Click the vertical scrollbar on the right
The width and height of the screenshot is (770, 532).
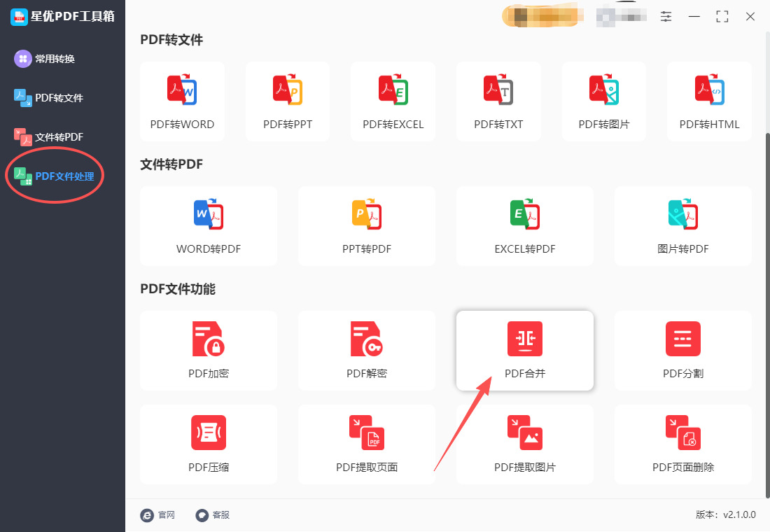[x=767, y=314]
